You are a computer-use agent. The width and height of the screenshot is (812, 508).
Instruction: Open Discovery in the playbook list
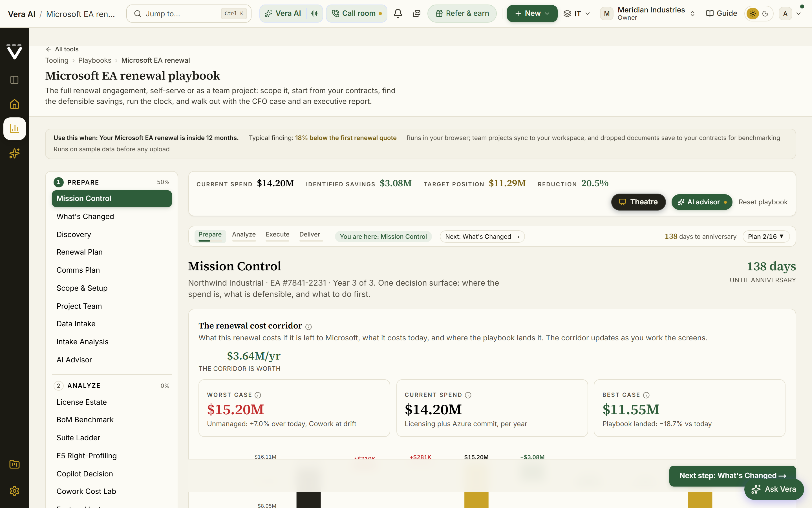point(112,235)
